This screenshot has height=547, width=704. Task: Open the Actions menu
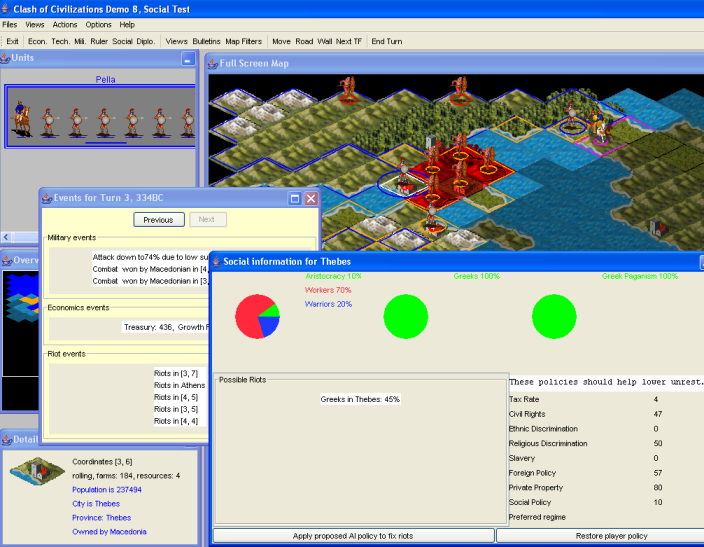pos(65,24)
